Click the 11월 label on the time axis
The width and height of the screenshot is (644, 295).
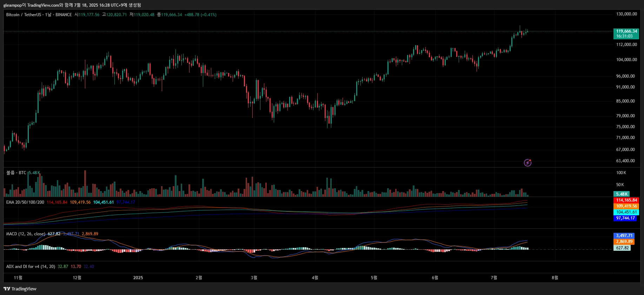18,278
